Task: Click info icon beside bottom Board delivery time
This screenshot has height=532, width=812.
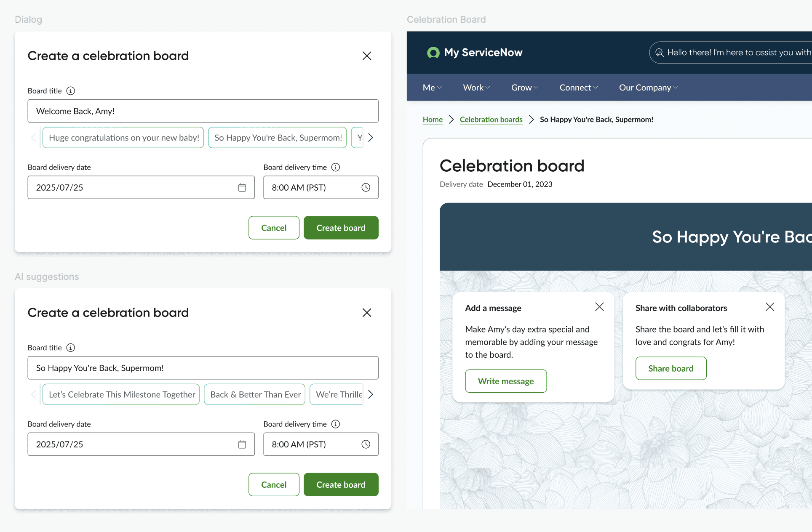Action: point(335,424)
